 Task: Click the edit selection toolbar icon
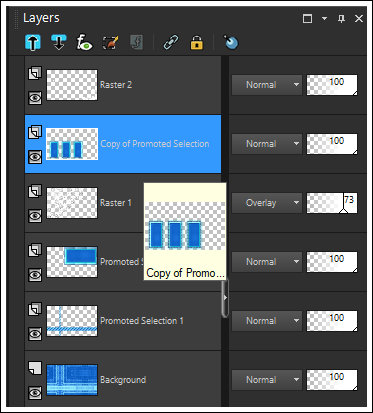click(110, 42)
